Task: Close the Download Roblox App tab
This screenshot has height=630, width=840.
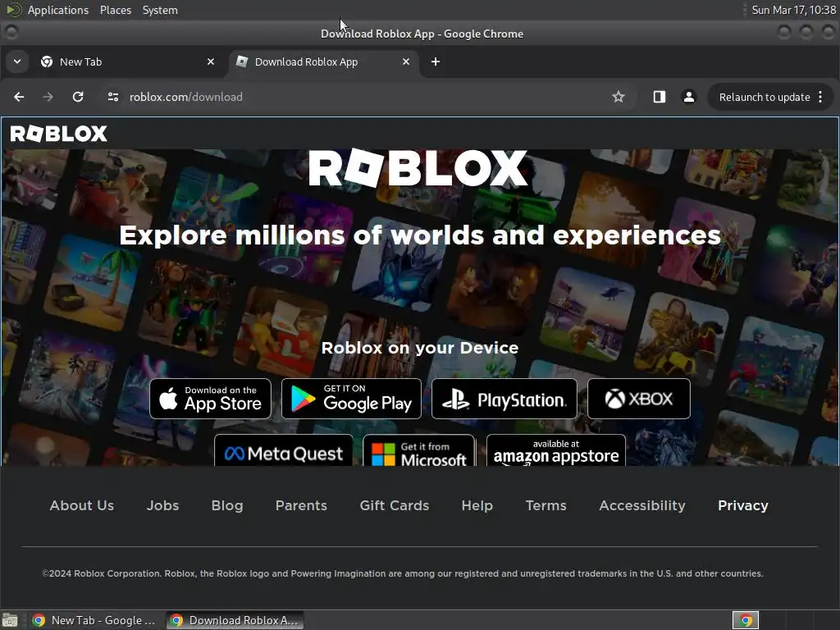Action: pyautogui.click(x=406, y=62)
